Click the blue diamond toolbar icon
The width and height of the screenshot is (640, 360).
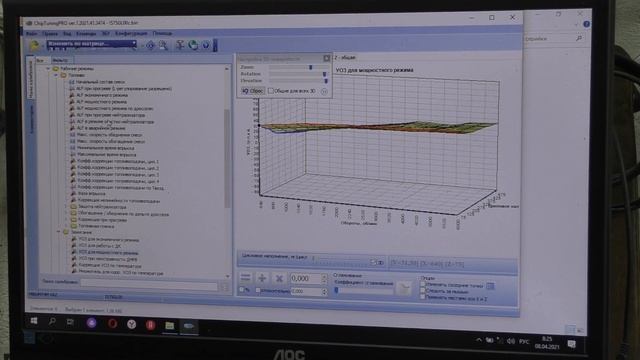tap(151, 45)
